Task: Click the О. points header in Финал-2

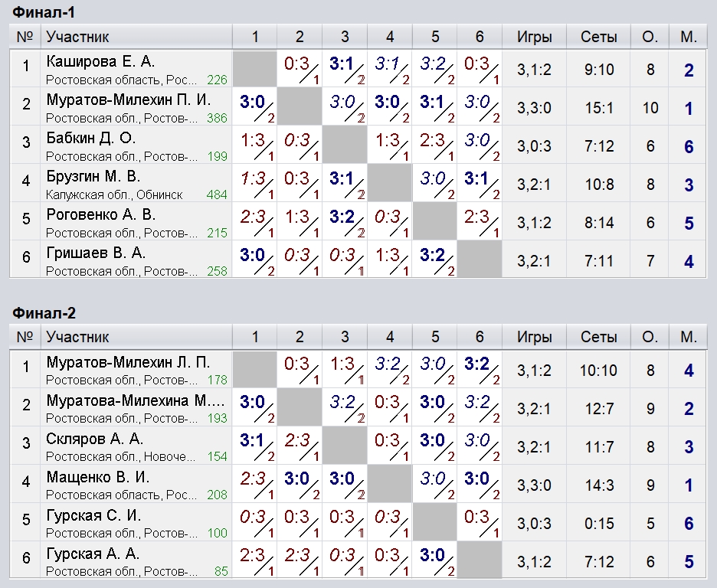Action: click(650, 337)
